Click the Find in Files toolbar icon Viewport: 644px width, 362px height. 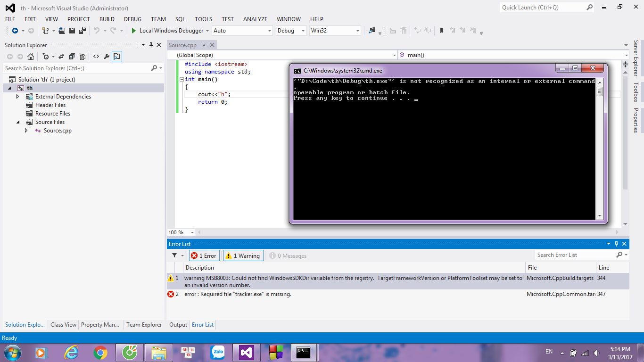pyautogui.click(x=372, y=31)
